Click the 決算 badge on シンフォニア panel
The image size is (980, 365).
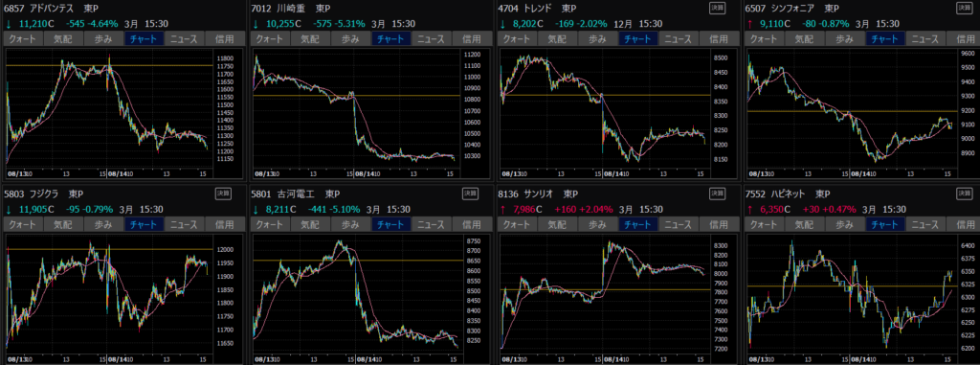click(966, 8)
